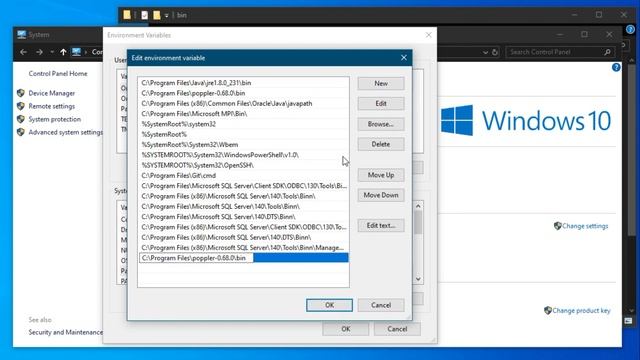Image resolution: width=640 pixels, height=360 pixels.
Task: Delete the selected path entry
Action: [x=381, y=144]
